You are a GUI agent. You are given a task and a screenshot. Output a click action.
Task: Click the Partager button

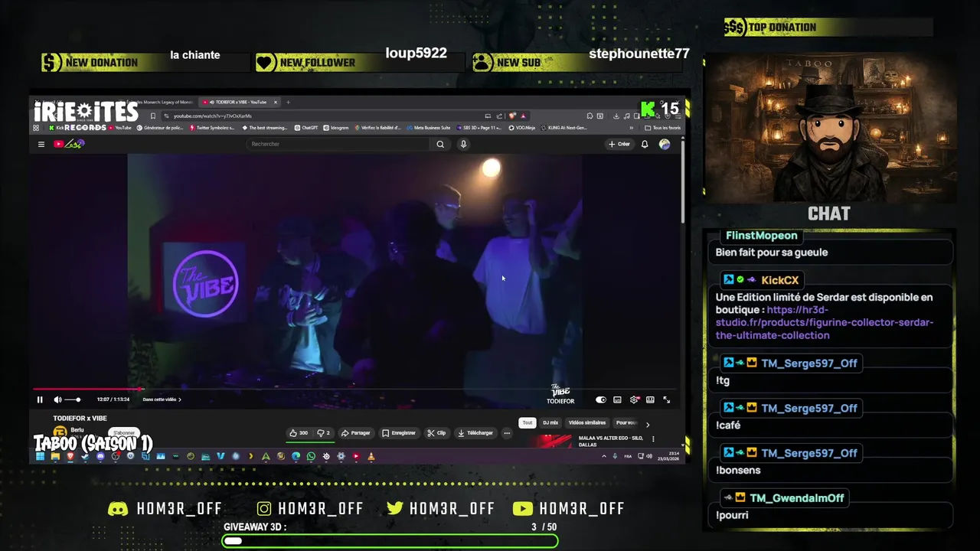(356, 433)
